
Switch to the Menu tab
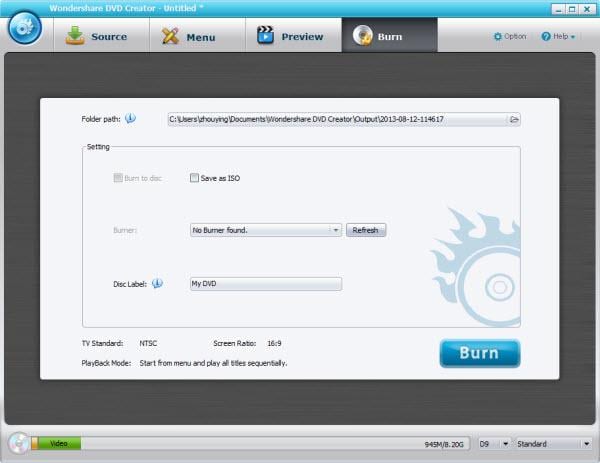click(197, 35)
